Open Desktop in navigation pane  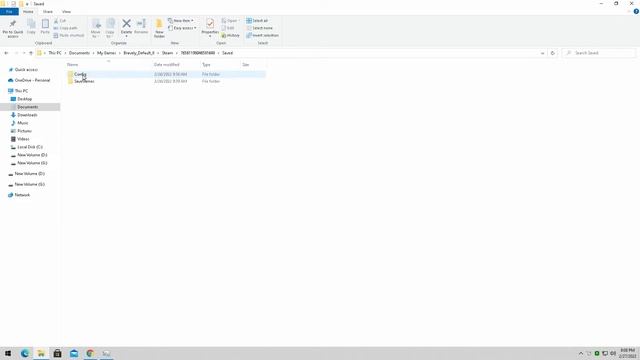(24, 99)
